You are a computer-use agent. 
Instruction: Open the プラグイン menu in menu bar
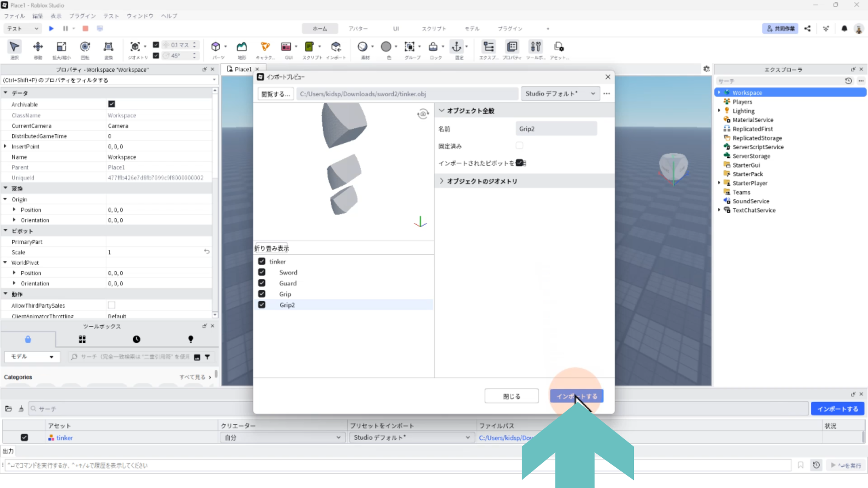82,16
